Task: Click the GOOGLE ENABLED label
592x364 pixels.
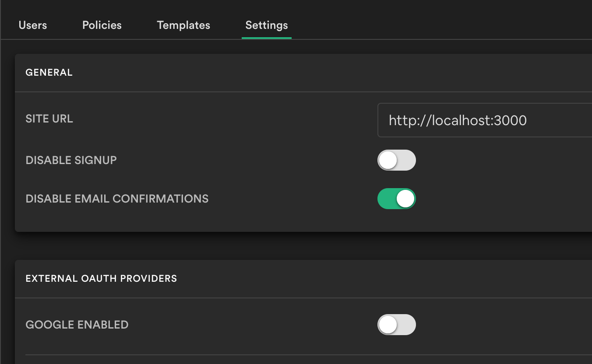Action: point(77,324)
